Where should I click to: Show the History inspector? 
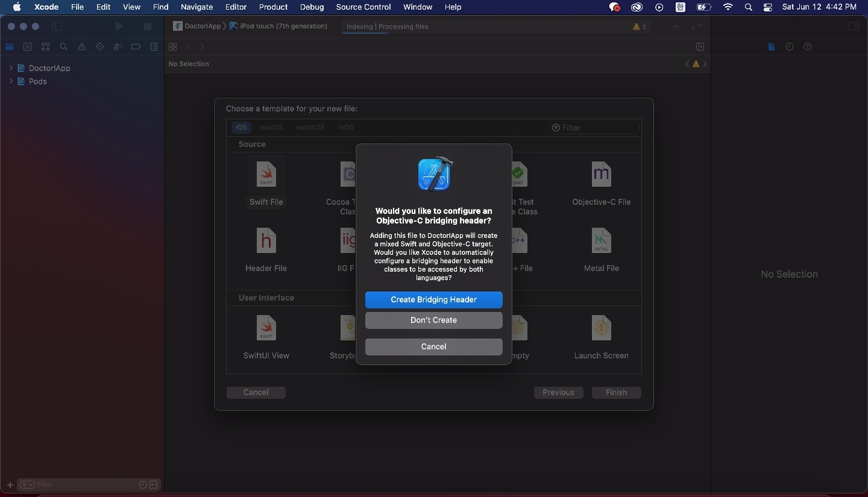pyautogui.click(x=789, y=47)
